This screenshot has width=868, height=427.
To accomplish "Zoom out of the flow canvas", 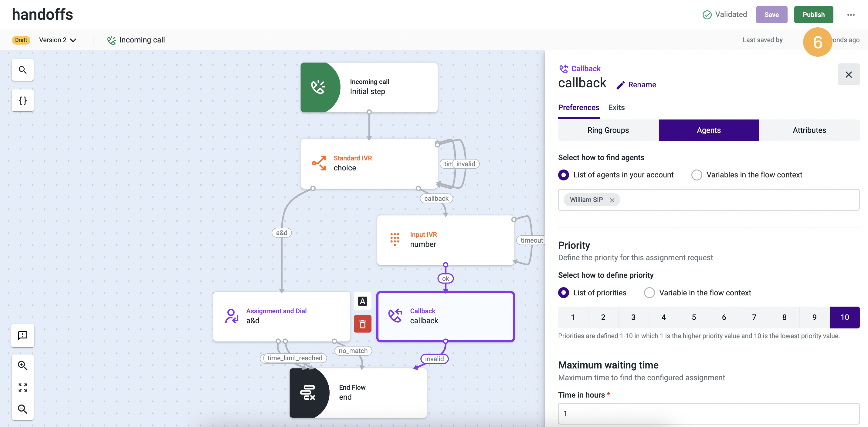I will tap(22, 409).
